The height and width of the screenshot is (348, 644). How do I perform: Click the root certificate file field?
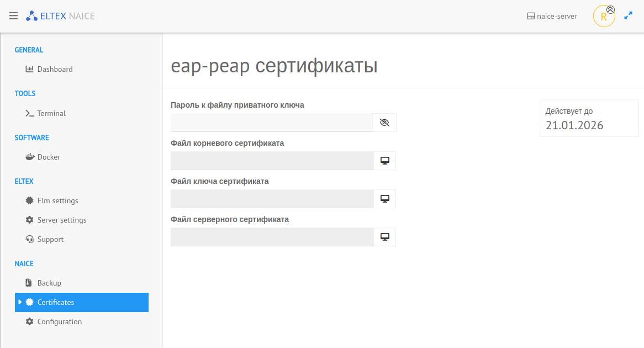pyautogui.click(x=272, y=161)
